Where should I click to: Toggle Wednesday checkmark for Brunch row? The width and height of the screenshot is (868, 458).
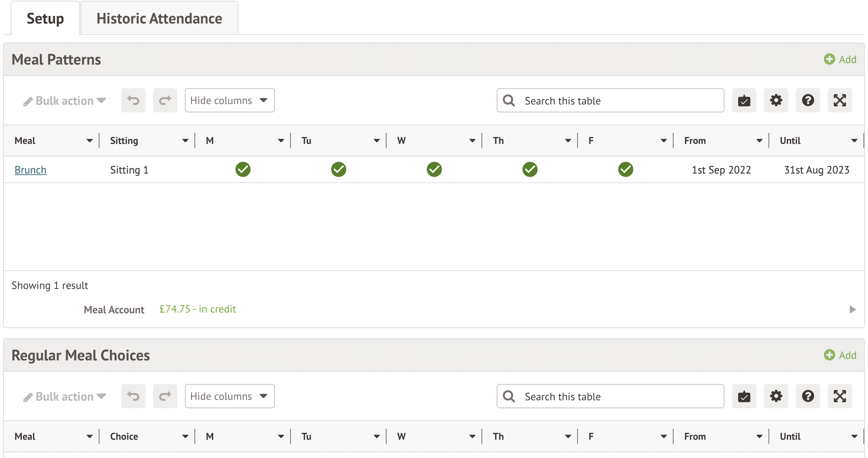coord(434,169)
